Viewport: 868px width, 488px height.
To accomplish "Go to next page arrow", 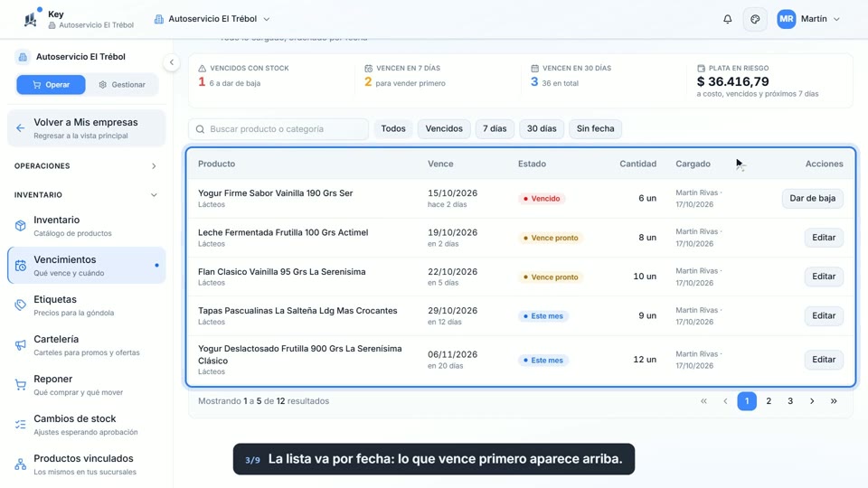I will point(812,401).
